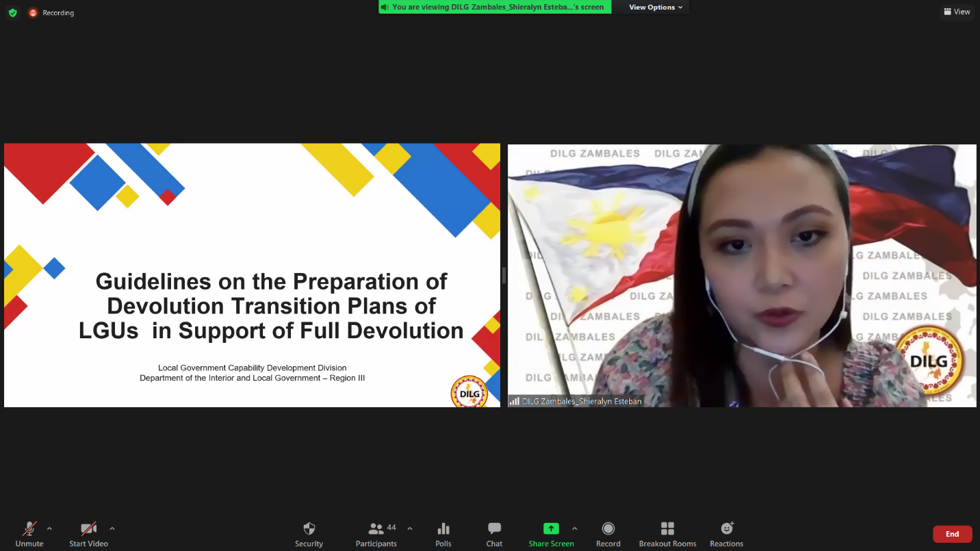Image resolution: width=980 pixels, height=551 pixels.
Task: Click the green encryption shield icon
Action: 12,12
